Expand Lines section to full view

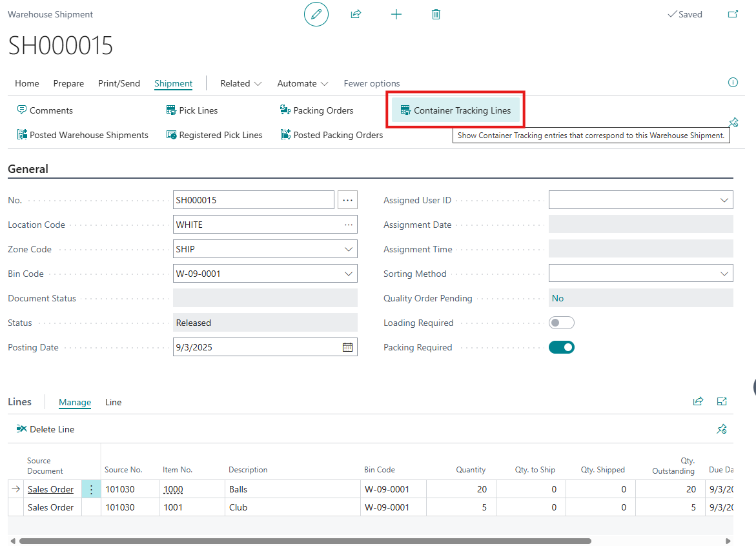click(x=722, y=401)
